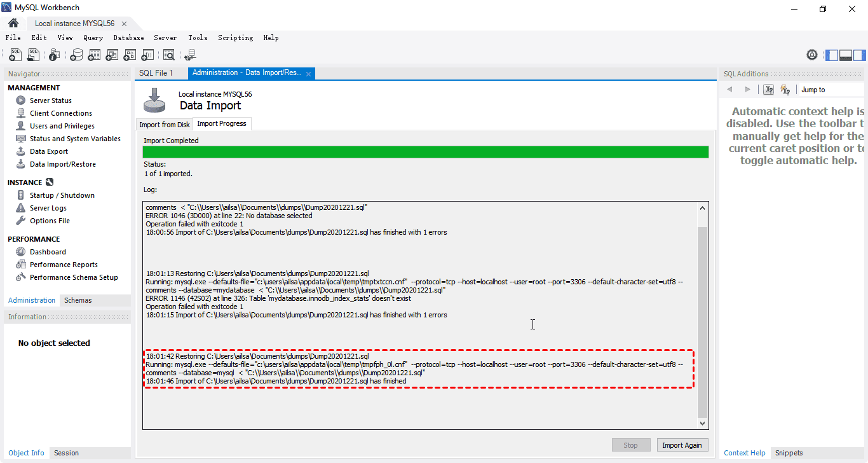Click the log scrollbar down arrow

coord(702,424)
